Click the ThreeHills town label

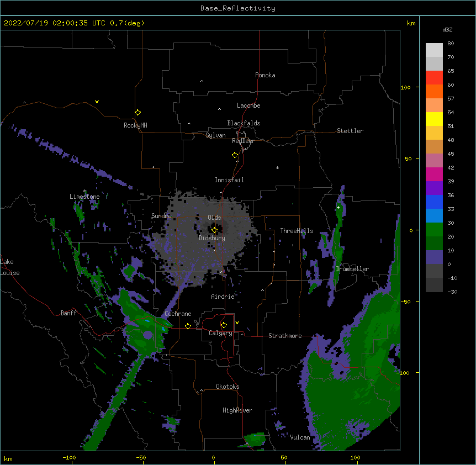coord(297,231)
